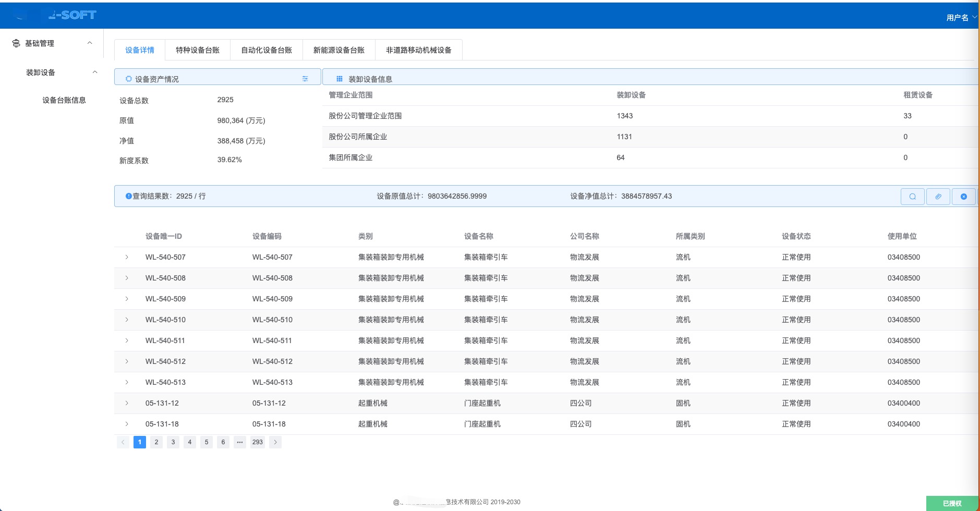
Task: Open the filter sliders icon in 设备资产情况 panel
Action: pyautogui.click(x=305, y=79)
